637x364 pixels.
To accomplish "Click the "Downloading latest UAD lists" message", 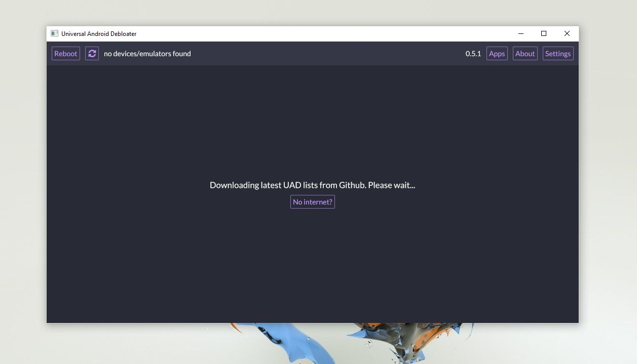I will [x=313, y=185].
